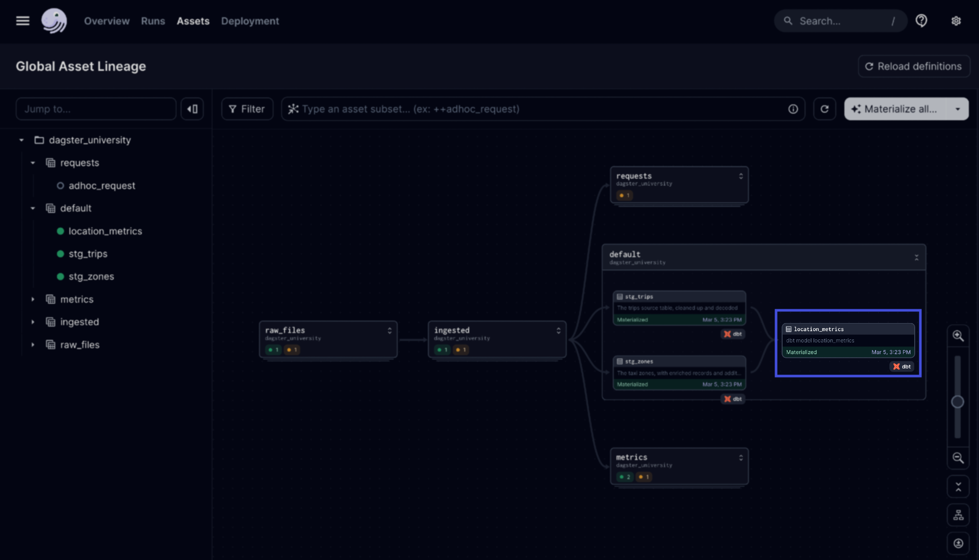
Task: Select location_metrics in the sidebar
Action: click(106, 231)
